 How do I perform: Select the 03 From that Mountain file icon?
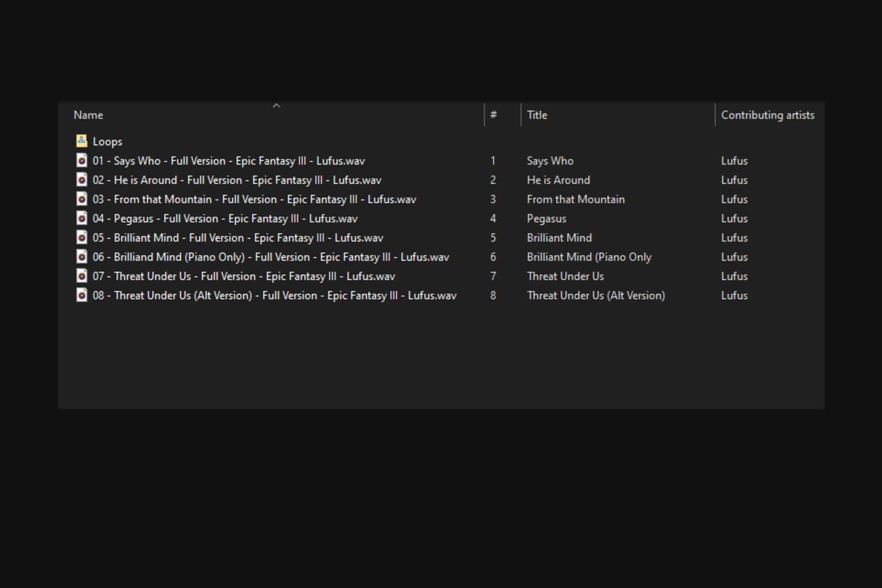82,198
